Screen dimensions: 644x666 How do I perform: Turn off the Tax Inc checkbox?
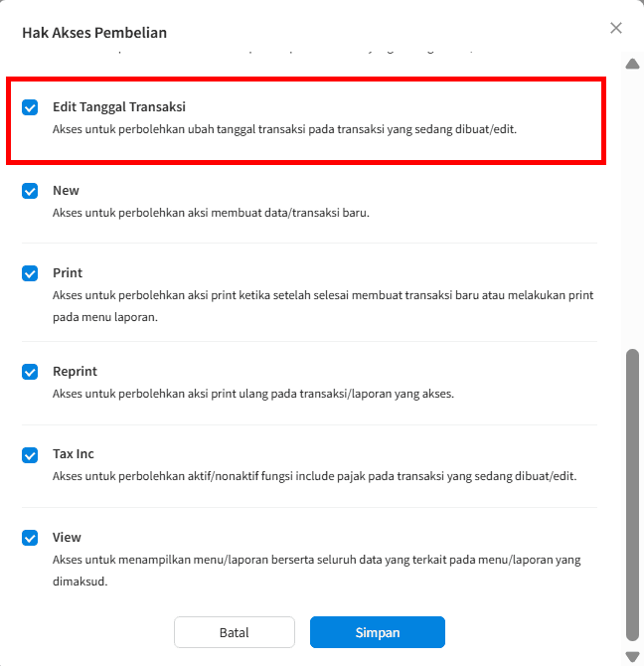[x=30, y=454]
